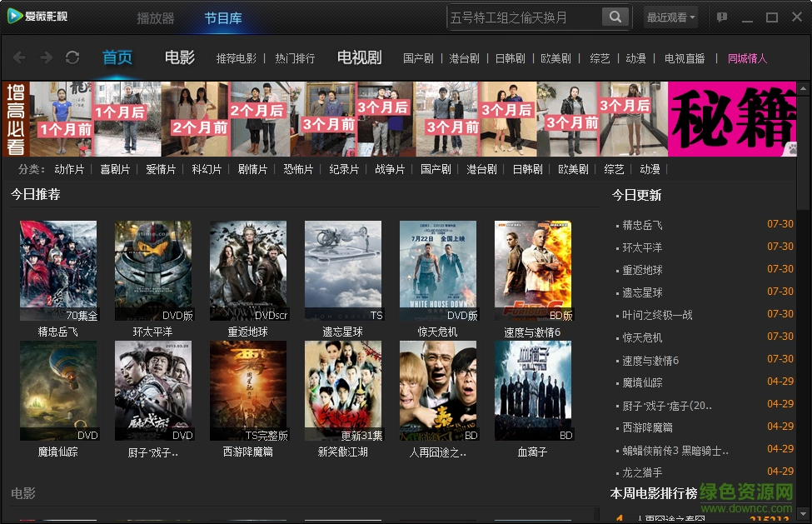Open the 电视剧 section
Image resolution: width=812 pixels, height=524 pixels.
pyautogui.click(x=360, y=57)
